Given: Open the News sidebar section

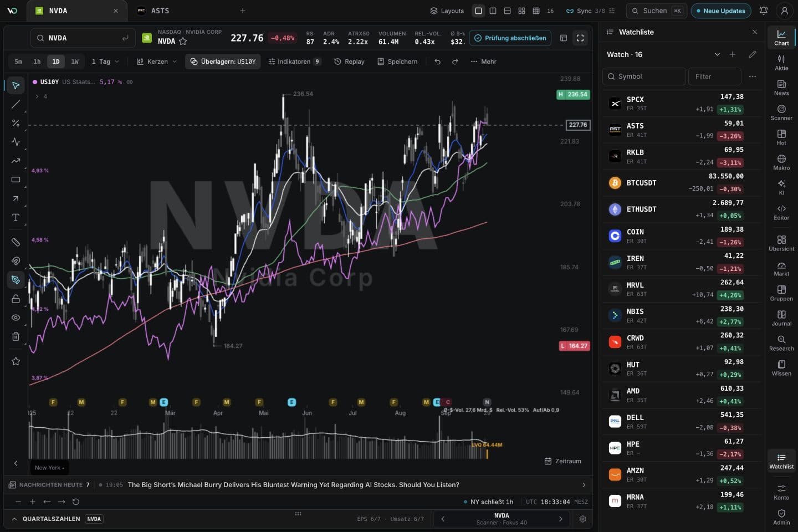Looking at the screenshot, I should pos(781,88).
